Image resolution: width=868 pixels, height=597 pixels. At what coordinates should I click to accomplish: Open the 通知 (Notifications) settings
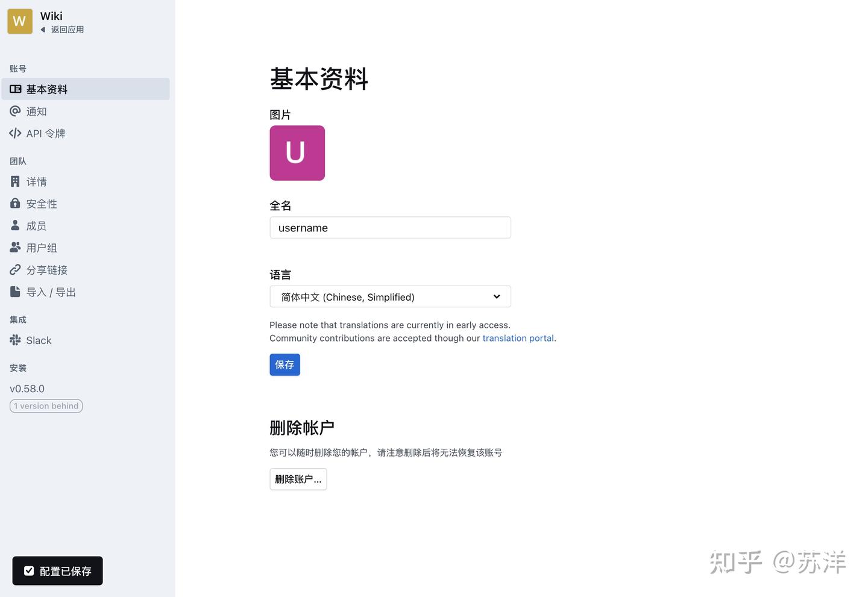coord(36,111)
